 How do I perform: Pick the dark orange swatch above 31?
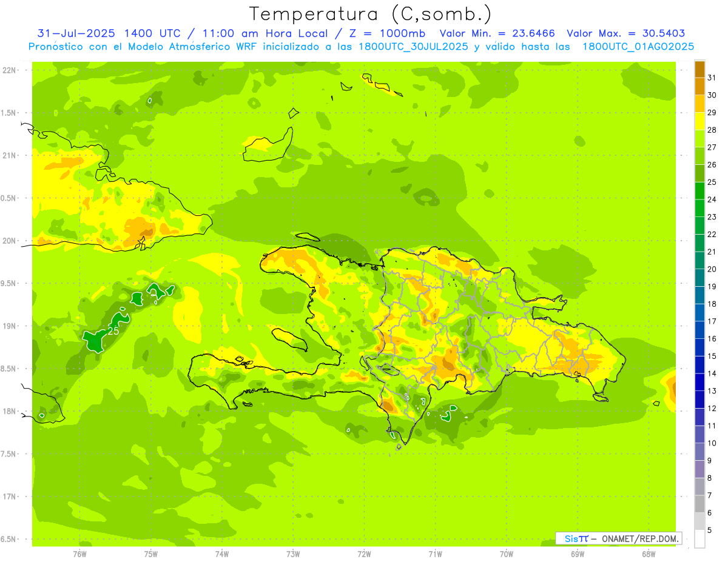(700, 69)
